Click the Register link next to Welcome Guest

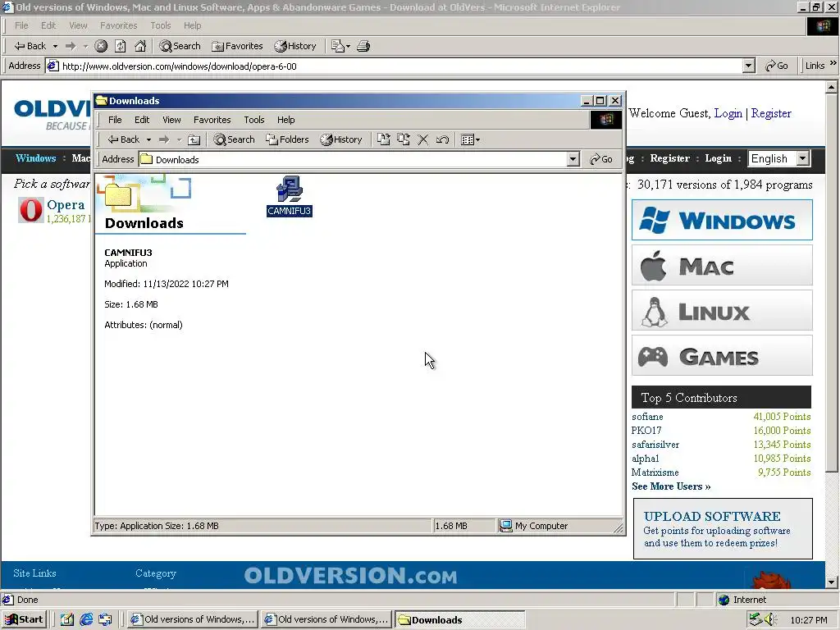(771, 113)
